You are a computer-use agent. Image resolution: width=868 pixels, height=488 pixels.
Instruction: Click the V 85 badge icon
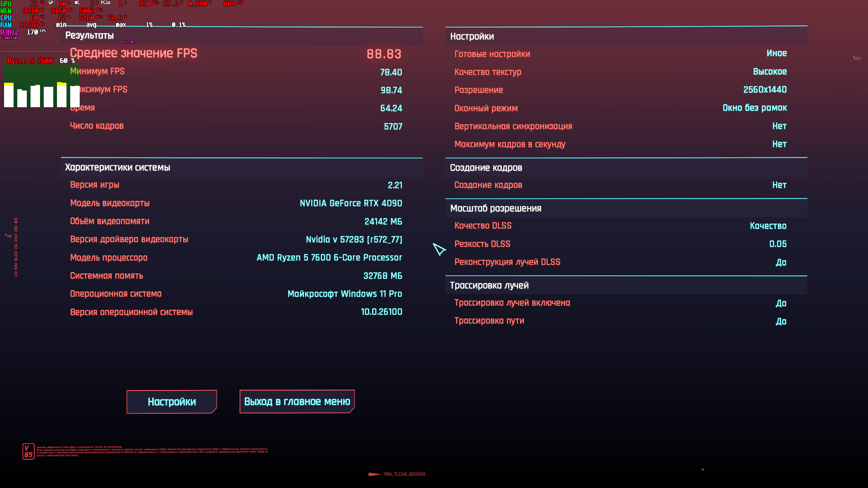(x=28, y=451)
